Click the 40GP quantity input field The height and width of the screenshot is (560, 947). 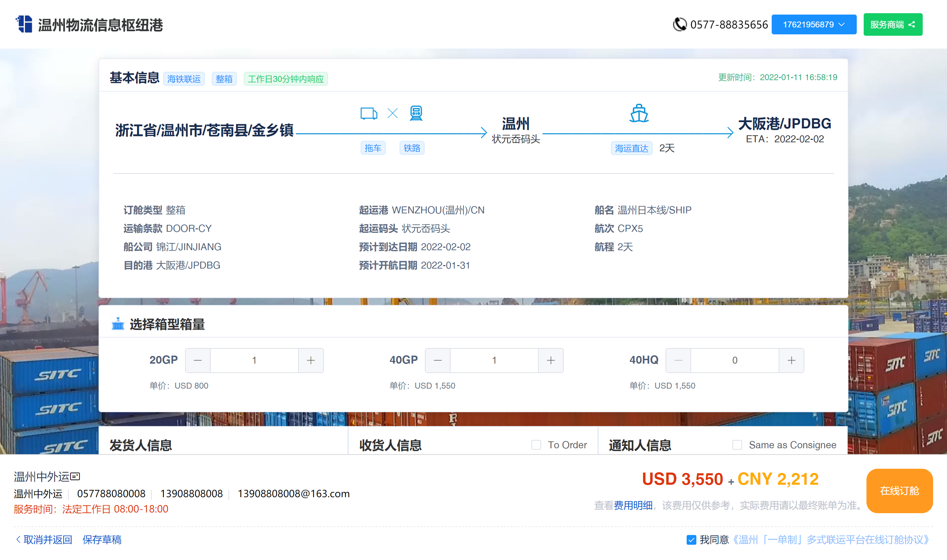pyautogui.click(x=494, y=360)
